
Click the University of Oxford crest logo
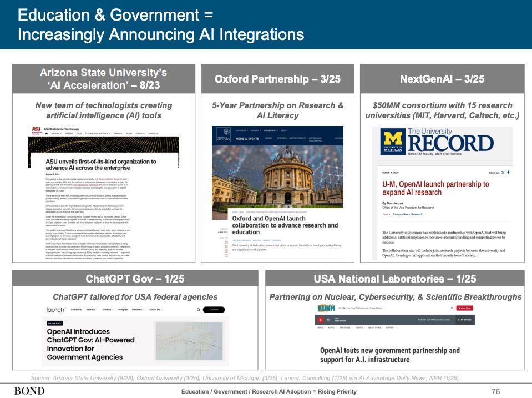tap(224, 134)
